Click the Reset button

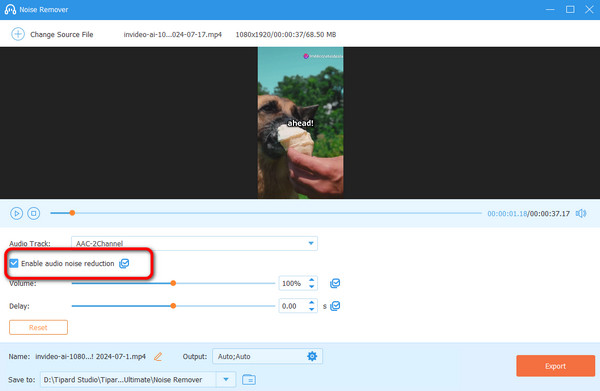click(x=38, y=327)
